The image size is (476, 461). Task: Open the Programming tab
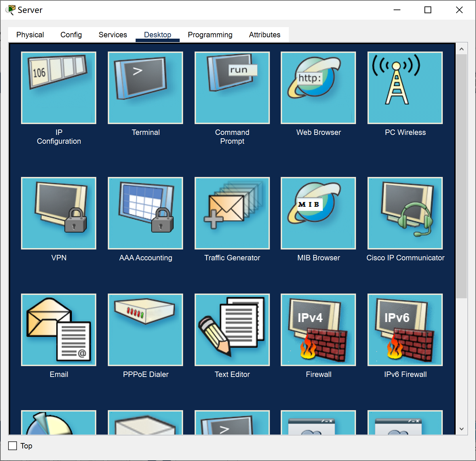pyautogui.click(x=210, y=35)
